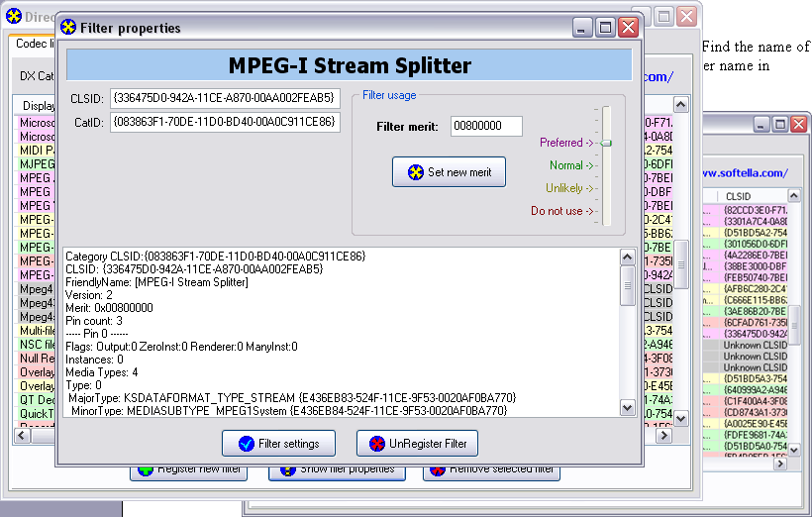The width and height of the screenshot is (812, 517).
Task: Select QuickT row in background list
Action: click(37, 413)
